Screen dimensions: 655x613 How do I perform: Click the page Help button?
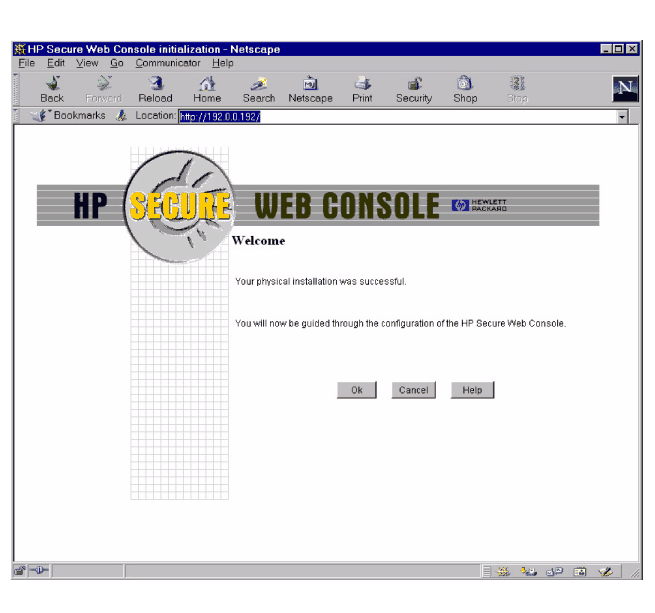(x=472, y=390)
